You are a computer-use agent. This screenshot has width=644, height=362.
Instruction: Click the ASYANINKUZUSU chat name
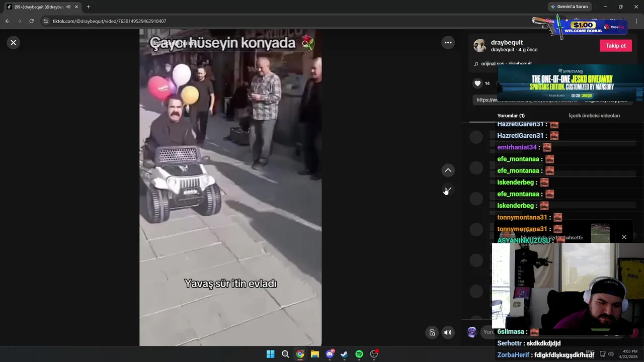pos(524,241)
